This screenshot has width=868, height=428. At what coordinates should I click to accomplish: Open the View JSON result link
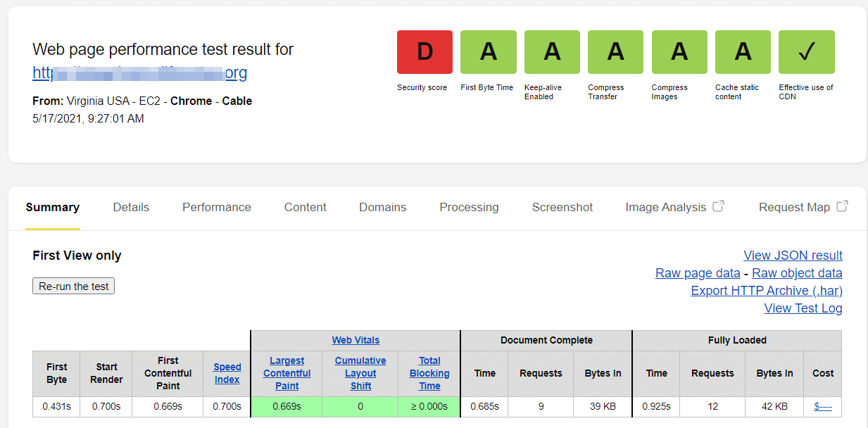point(793,256)
